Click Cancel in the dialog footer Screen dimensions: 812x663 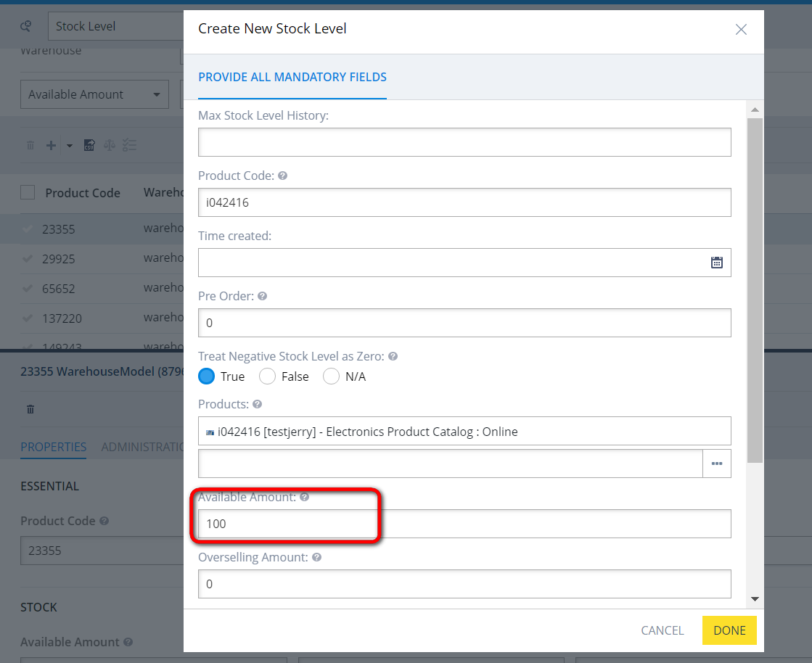662,630
